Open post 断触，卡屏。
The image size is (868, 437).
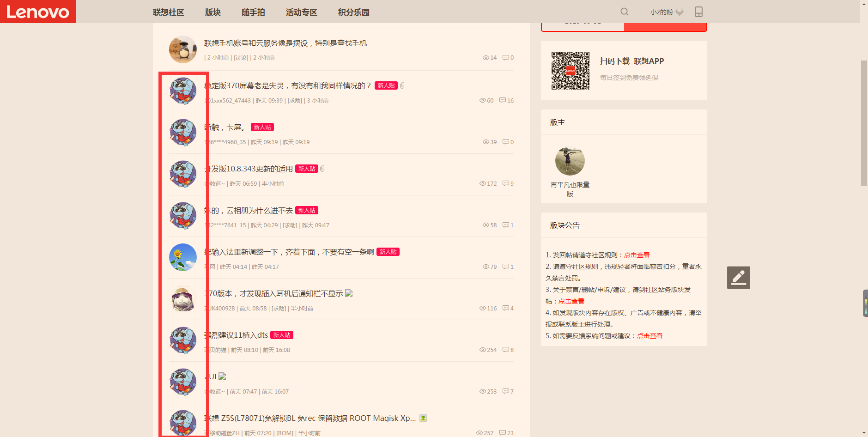[x=226, y=127]
